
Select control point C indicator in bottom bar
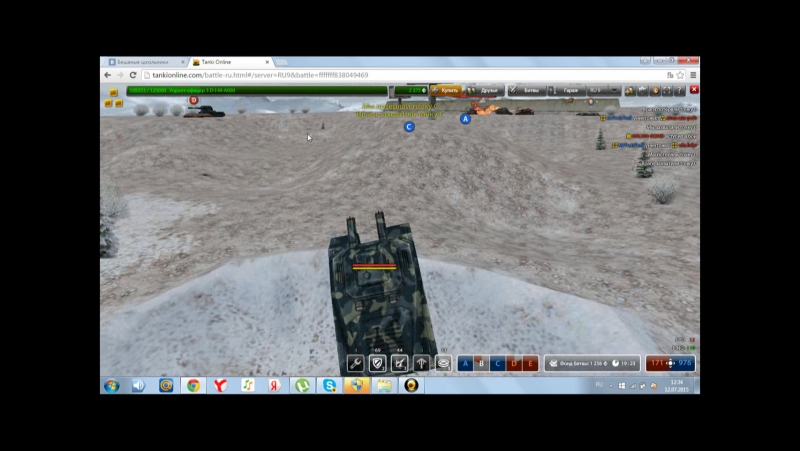pos(497,363)
